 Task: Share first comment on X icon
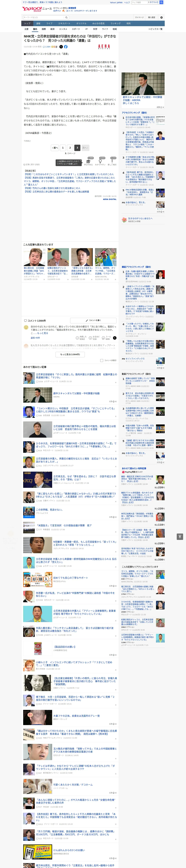pos(115,338)
